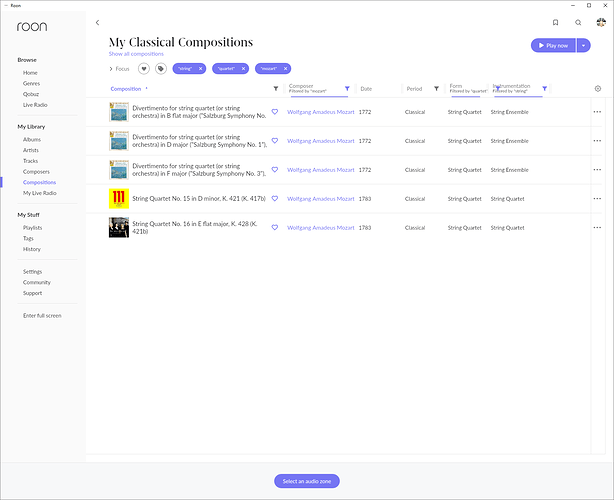The width and height of the screenshot is (614, 500).
Task: Open Playlists under My Stuff
Action: (33, 227)
